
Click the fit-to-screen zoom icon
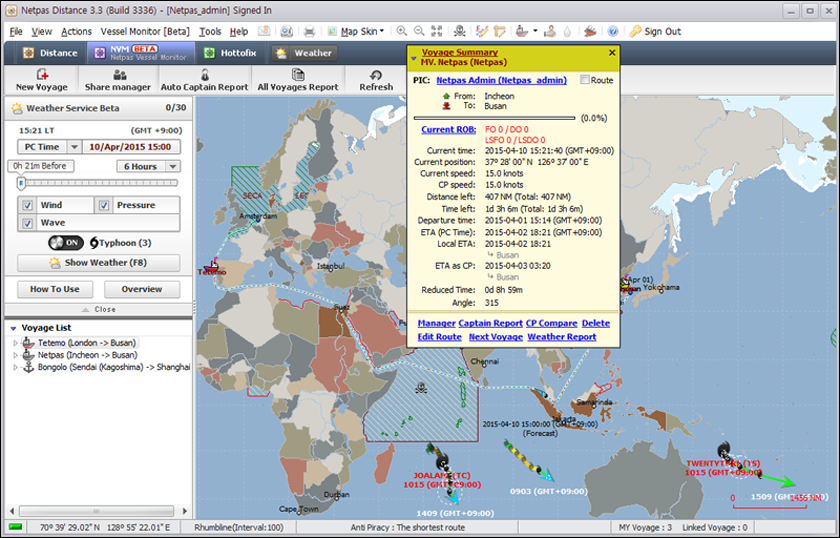437,31
